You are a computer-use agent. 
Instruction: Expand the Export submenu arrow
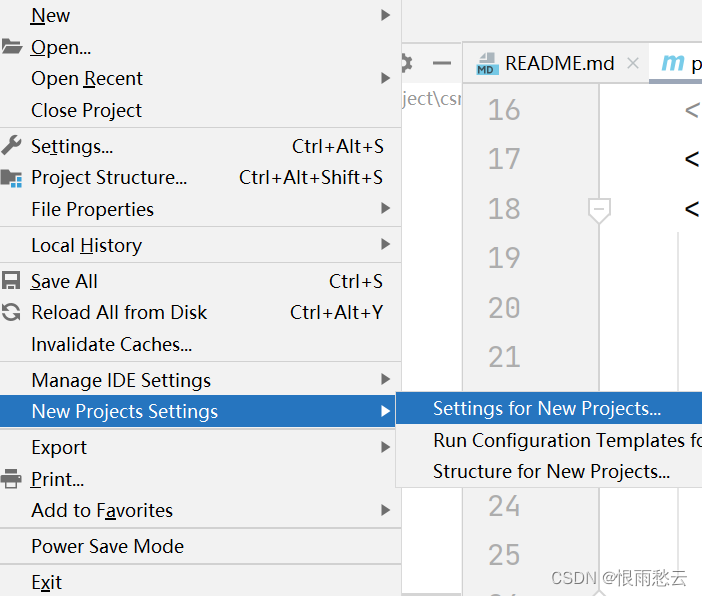pyautogui.click(x=385, y=447)
